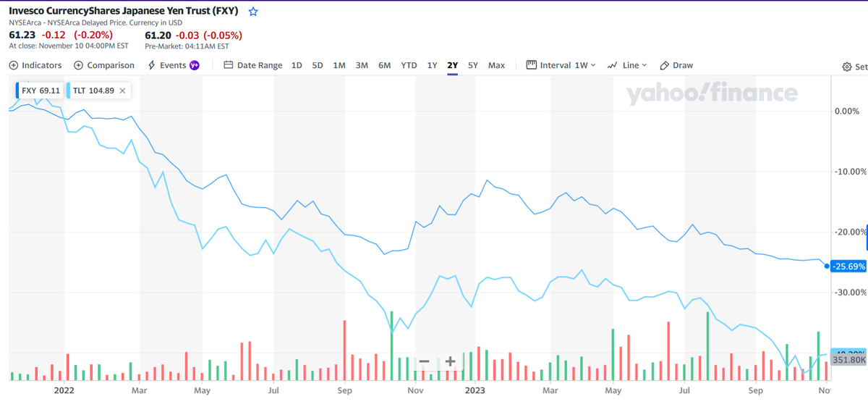Screen dimensions: 868x407
Task: Click the plus icon beside Indicators
Action: pos(14,65)
